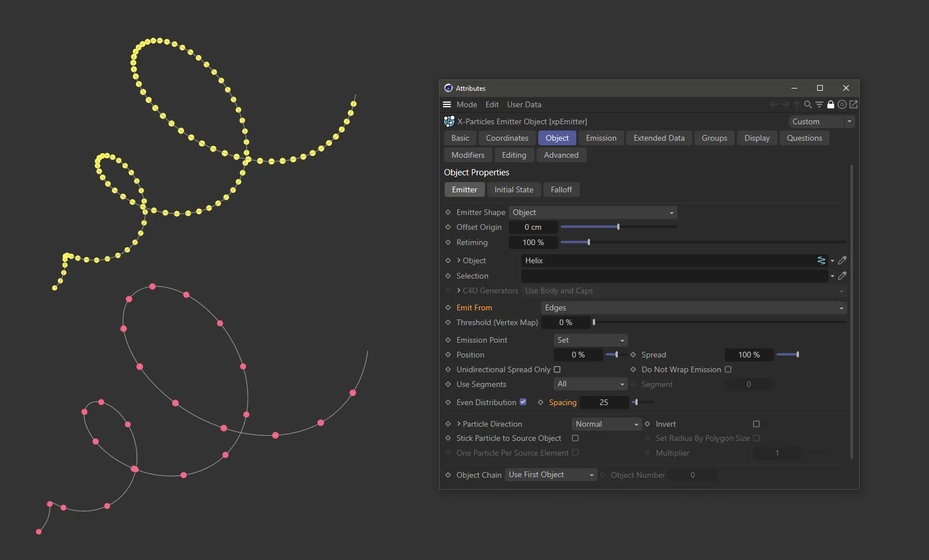Open Attributes in a new window icon
The height and width of the screenshot is (560, 929).
[x=853, y=104]
